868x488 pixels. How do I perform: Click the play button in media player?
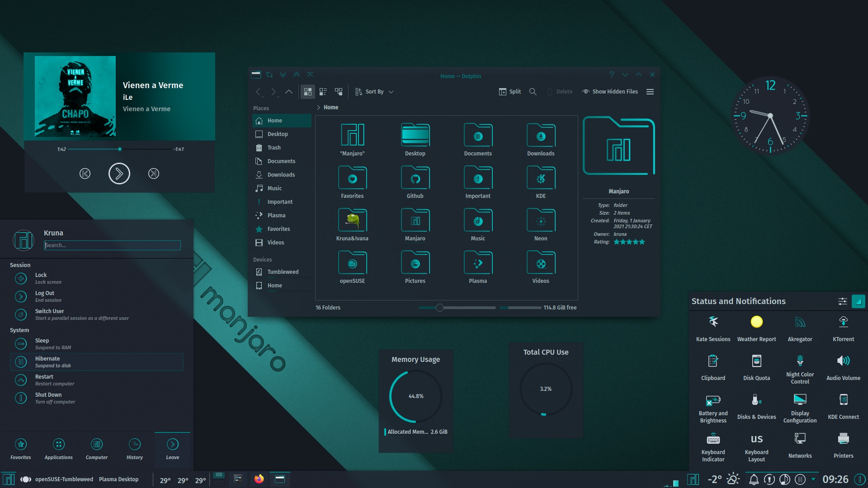point(119,174)
